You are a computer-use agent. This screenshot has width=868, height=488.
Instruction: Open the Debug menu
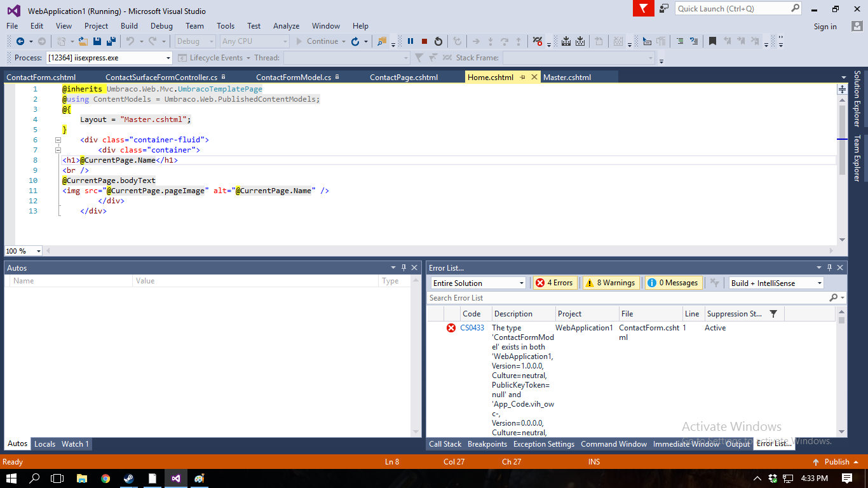coord(161,26)
